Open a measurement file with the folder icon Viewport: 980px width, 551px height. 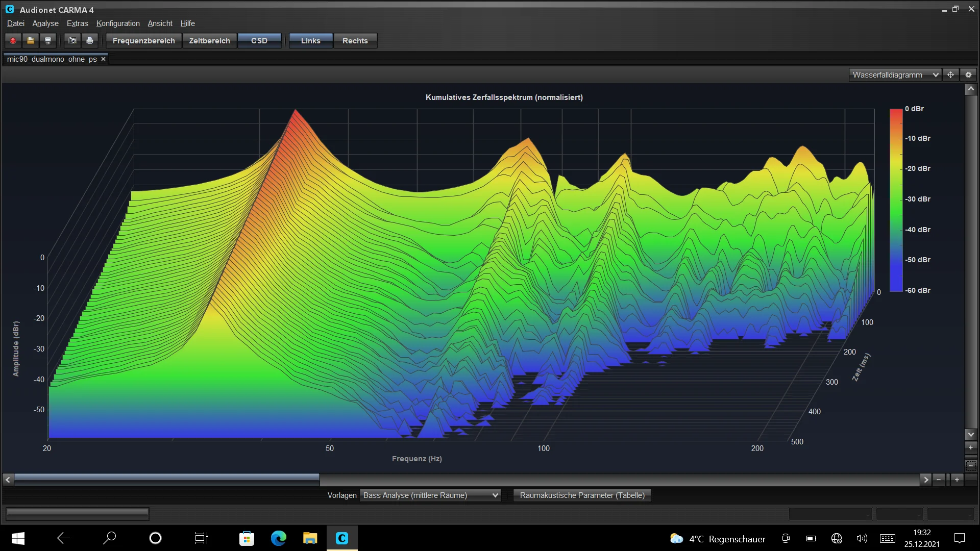(x=31, y=40)
